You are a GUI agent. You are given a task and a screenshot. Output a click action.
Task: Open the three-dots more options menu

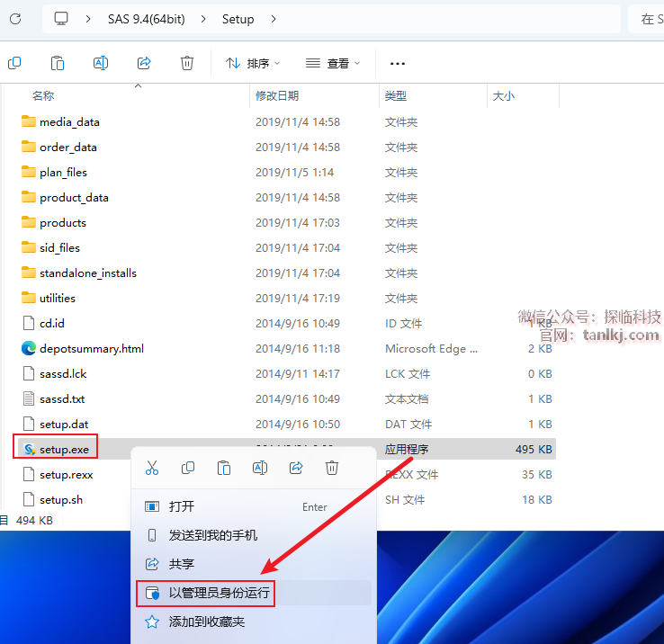397,64
